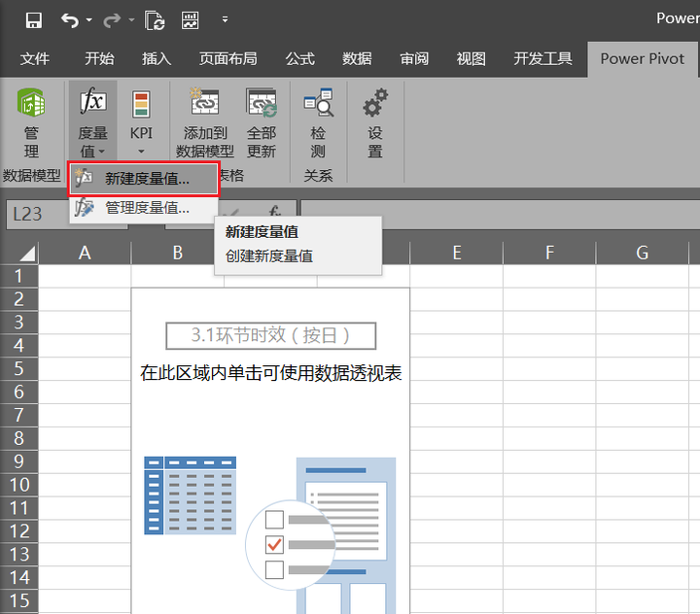
Task: Switch to the 开始 ribbon tab
Action: [99, 59]
